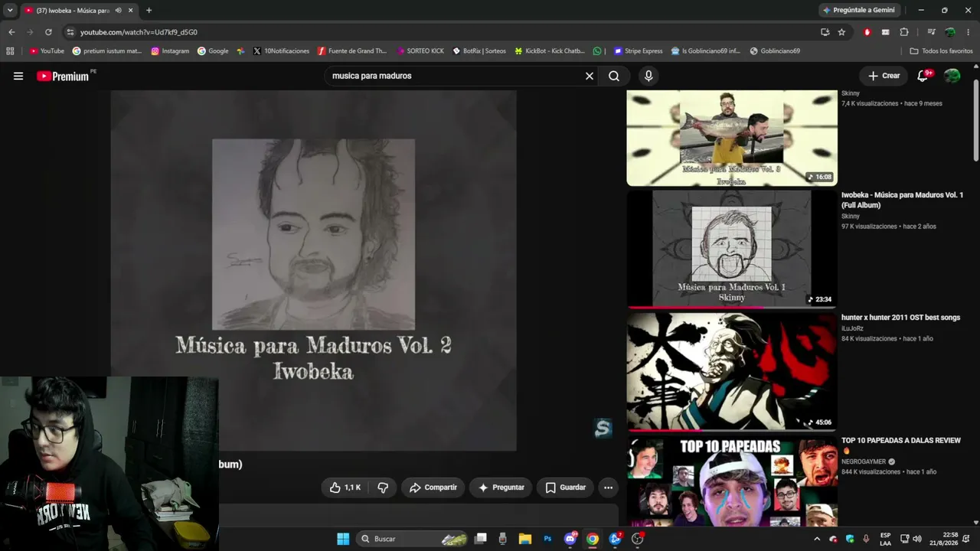The width and height of the screenshot is (980, 551).
Task: Open the Chrome extensions puzzle icon
Action: pos(904,32)
